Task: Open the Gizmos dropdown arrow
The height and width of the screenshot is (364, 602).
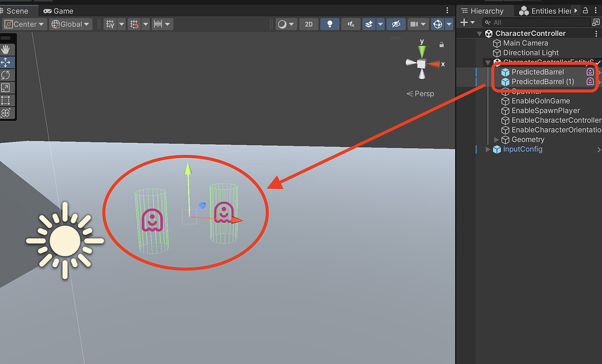Action: (x=449, y=24)
